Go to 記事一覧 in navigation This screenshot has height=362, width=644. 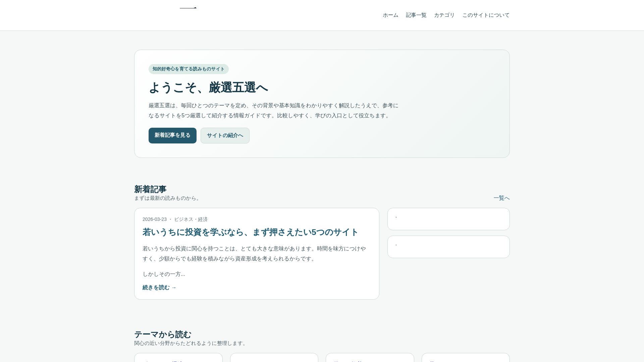pyautogui.click(x=416, y=15)
